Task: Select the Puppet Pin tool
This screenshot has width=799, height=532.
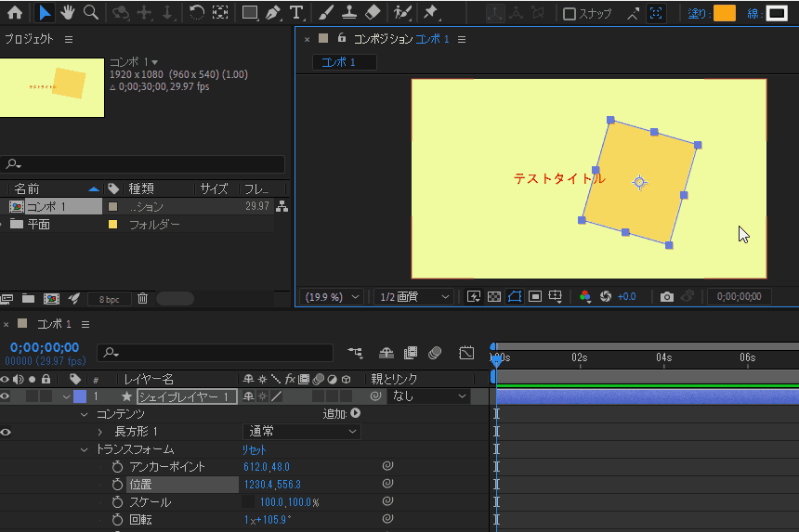Action: click(x=430, y=12)
